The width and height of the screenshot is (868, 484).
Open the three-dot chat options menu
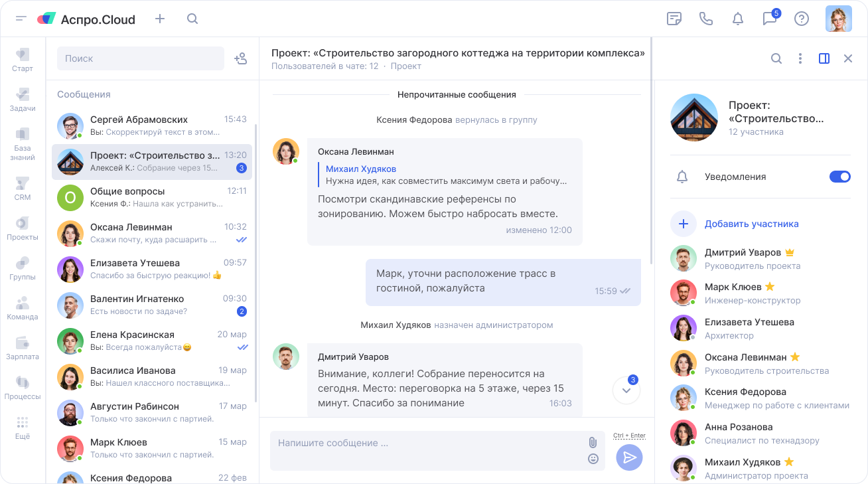coord(800,58)
